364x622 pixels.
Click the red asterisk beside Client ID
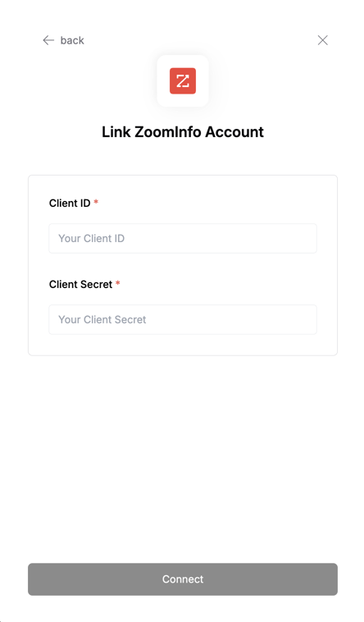click(x=96, y=202)
